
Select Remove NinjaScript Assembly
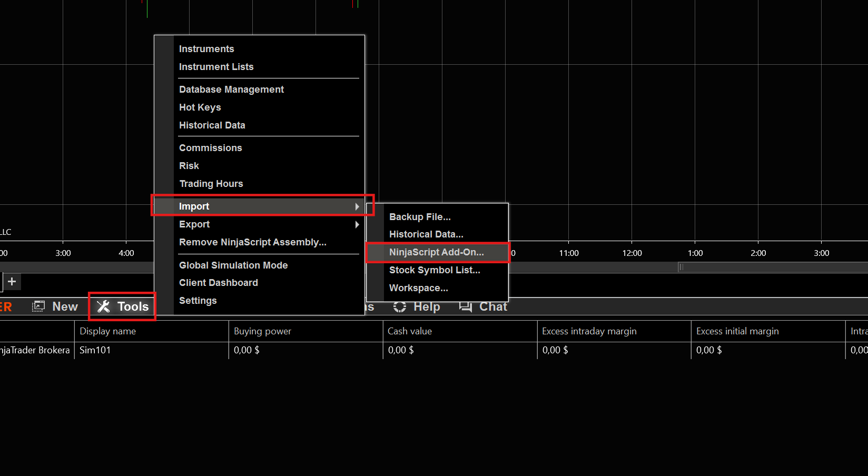click(253, 242)
